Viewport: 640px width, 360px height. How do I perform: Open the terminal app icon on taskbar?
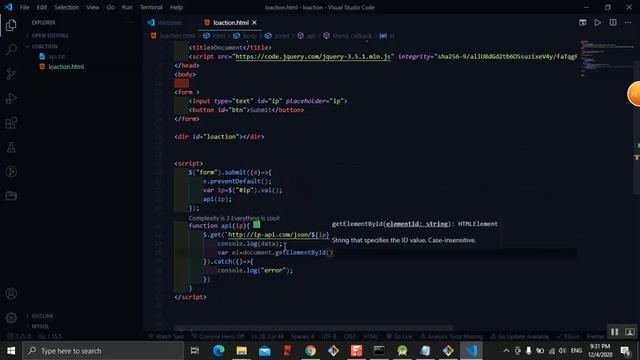pos(379,351)
